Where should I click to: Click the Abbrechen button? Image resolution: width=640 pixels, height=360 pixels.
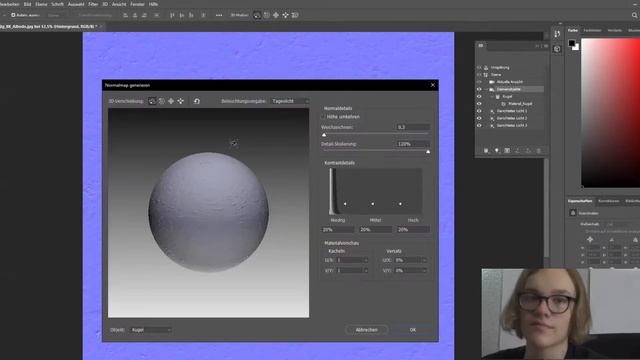[367, 330]
